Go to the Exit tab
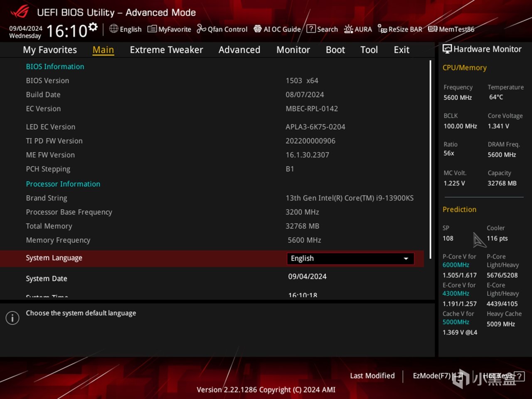Screen dimensions: 532x399 (x=401, y=50)
